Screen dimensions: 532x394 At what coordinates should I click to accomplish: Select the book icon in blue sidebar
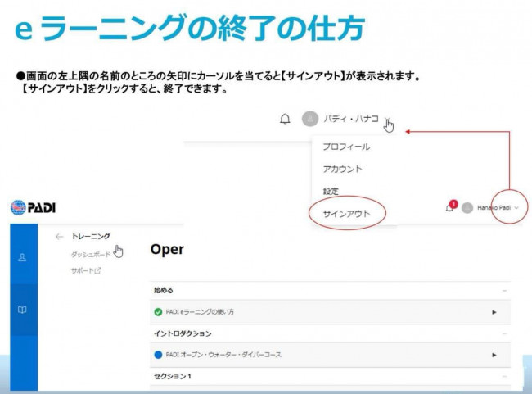(23, 310)
